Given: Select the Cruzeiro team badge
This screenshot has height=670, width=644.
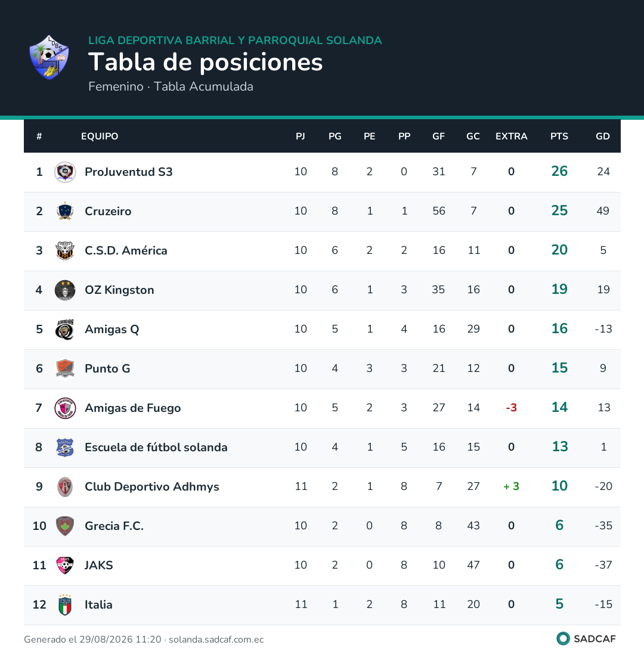Looking at the screenshot, I should point(65,212).
